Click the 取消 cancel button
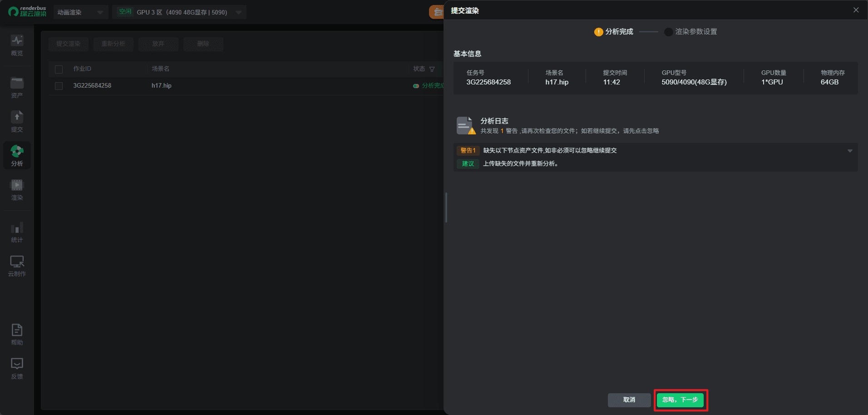This screenshot has width=868, height=415. [x=629, y=400]
